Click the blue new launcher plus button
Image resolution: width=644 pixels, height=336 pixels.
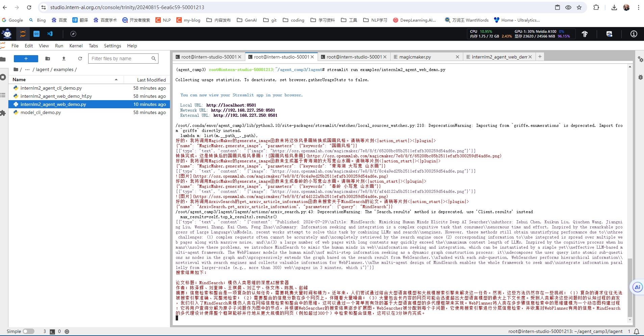pyautogui.click(x=26, y=59)
